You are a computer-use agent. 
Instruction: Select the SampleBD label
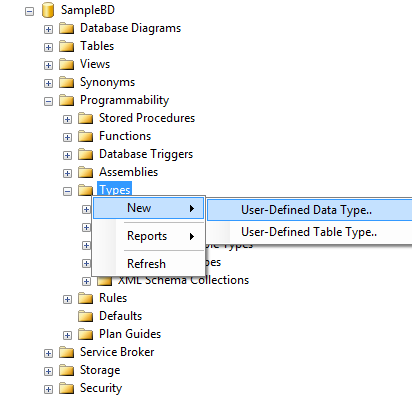(x=88, y=10)
